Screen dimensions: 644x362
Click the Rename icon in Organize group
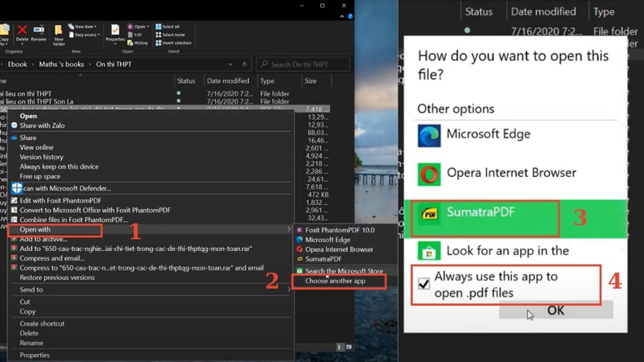(39, 30)
